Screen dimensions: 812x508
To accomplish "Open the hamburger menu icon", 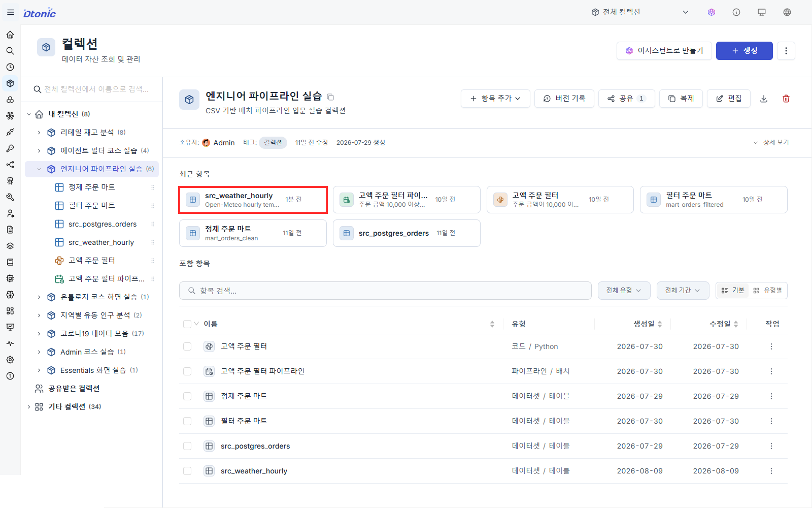I will point(11,12).
